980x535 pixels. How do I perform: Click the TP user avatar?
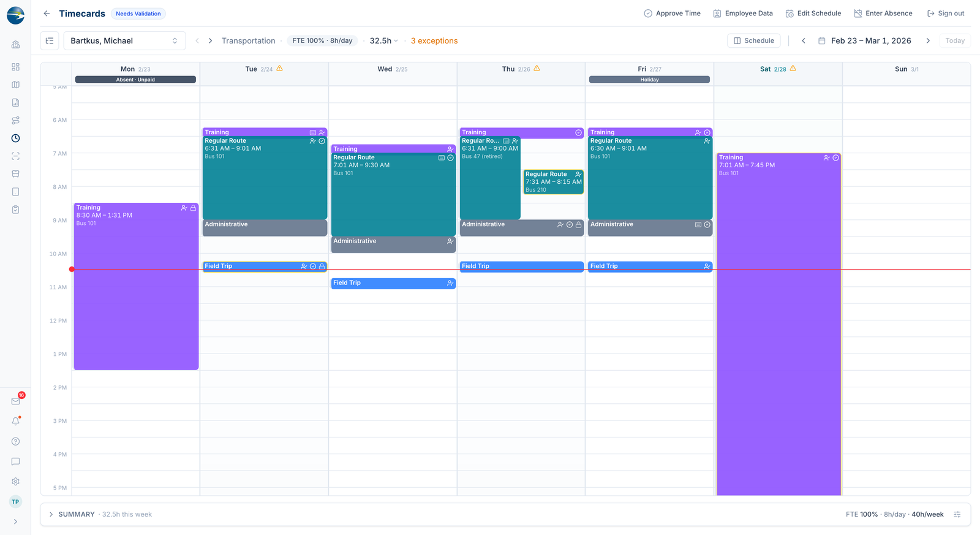coord(15,502)
